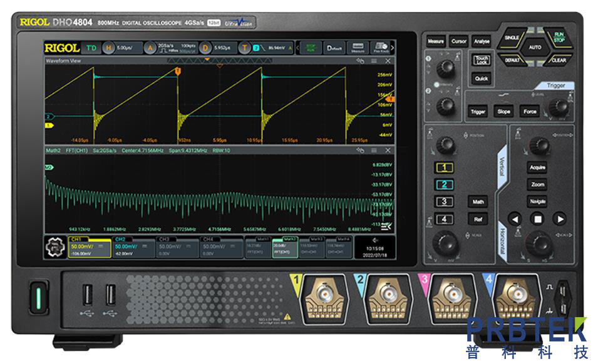Push multifunction knob 1

click(445, 69)
